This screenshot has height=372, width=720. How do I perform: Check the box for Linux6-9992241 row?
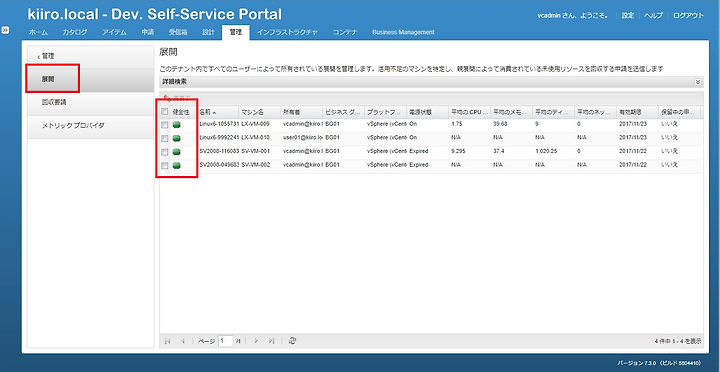165,138
